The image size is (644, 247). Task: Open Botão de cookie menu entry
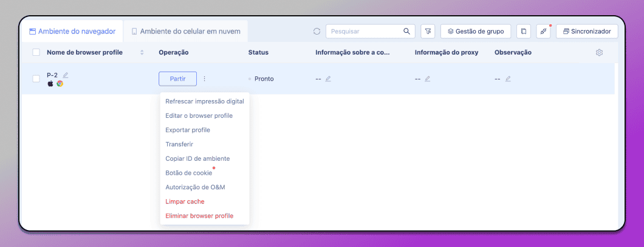click(x=205, y=173)
